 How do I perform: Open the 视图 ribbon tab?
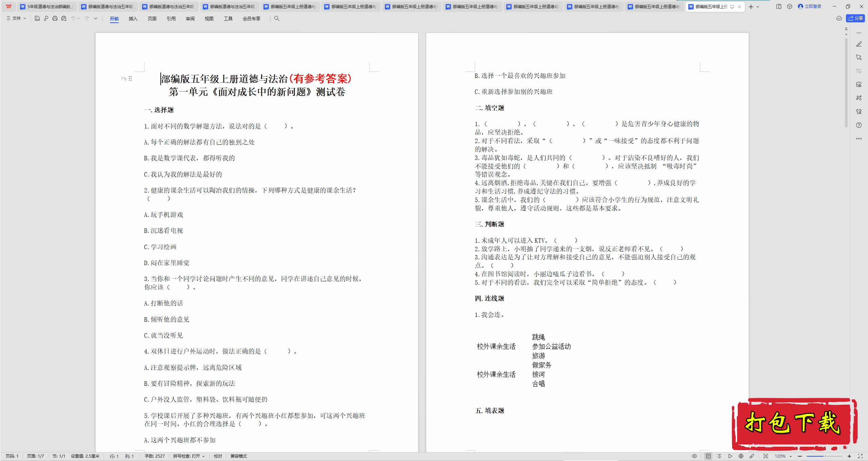pyautogui.click(x=209, y=19)
